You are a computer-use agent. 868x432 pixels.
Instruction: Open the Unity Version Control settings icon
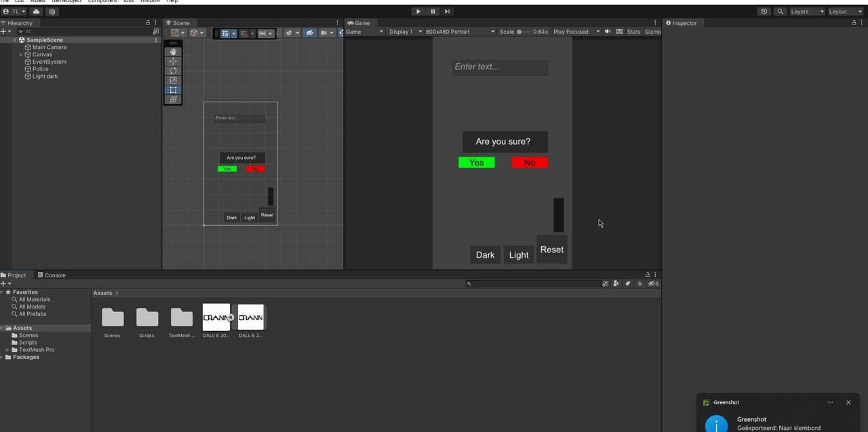pyautogui.click(x=52, y=12)
